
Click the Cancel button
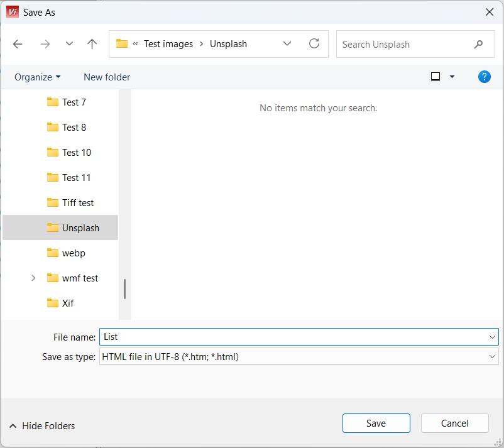[454, 423]
